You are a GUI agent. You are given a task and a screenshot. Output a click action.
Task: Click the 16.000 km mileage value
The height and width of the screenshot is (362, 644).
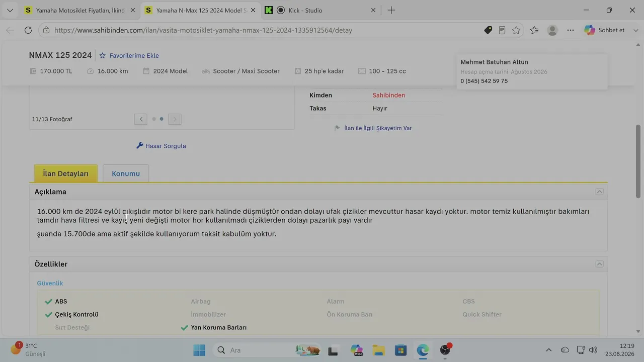coord(113,71)
